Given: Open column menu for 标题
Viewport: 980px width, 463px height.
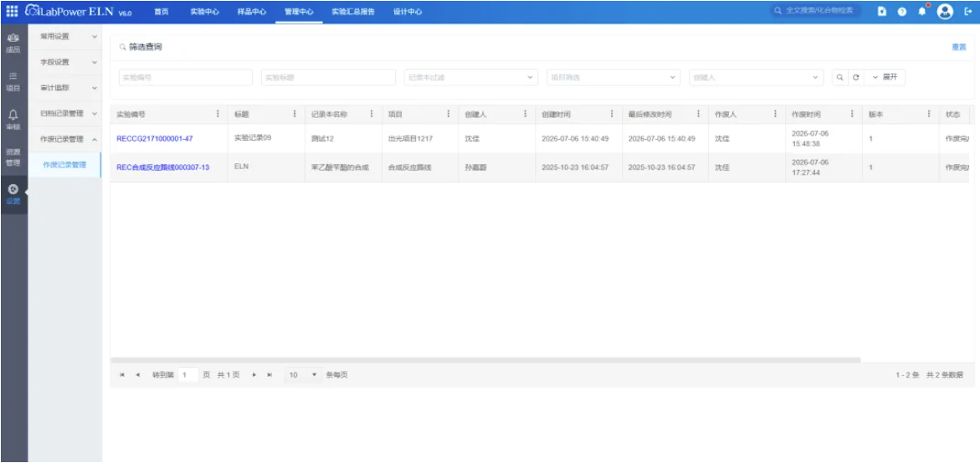Looking at the screenshot, I should [x=295, y=114].
